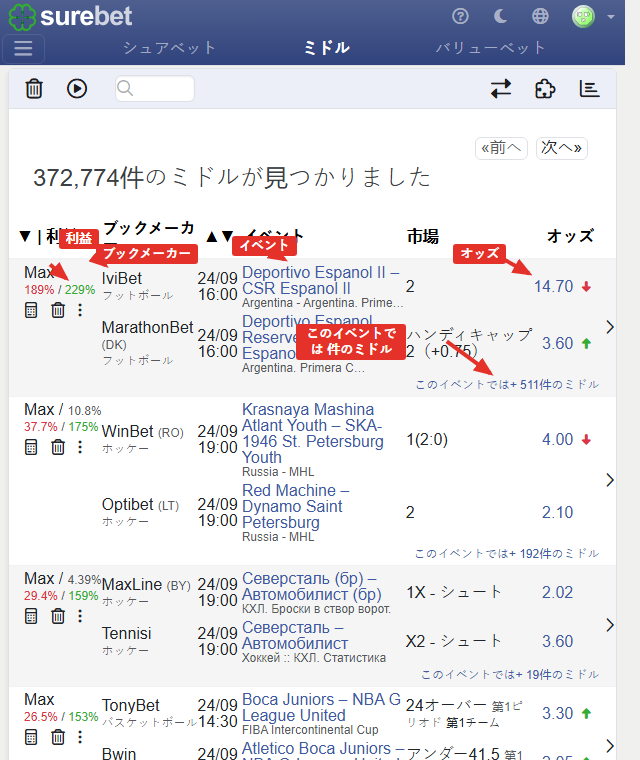Focus the toolbar search field
Viewport: 640px width, 760px height.
155,89
